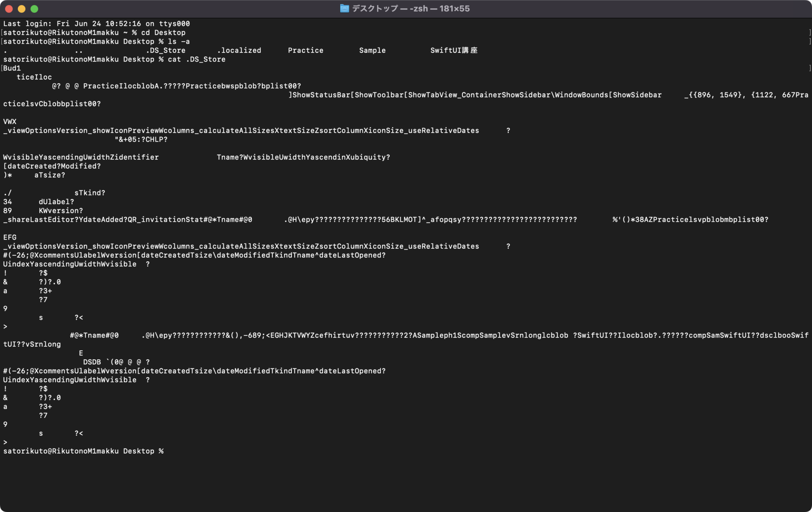
Task: Click the cd Desktop command text
Action: click(163, 32)
